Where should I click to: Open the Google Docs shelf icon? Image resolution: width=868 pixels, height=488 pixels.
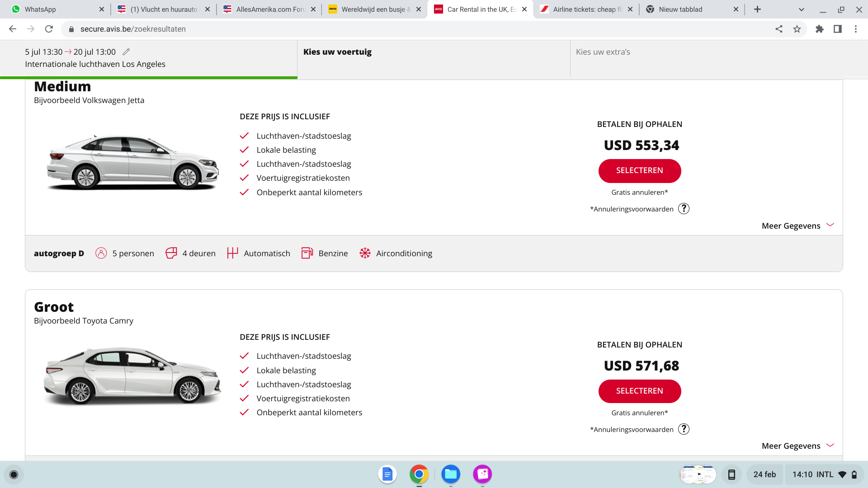(387, 474)
